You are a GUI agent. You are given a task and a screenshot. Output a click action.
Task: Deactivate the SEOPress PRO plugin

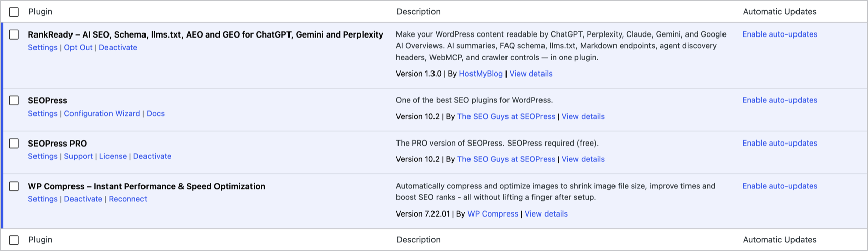click(x=152, y=156)
